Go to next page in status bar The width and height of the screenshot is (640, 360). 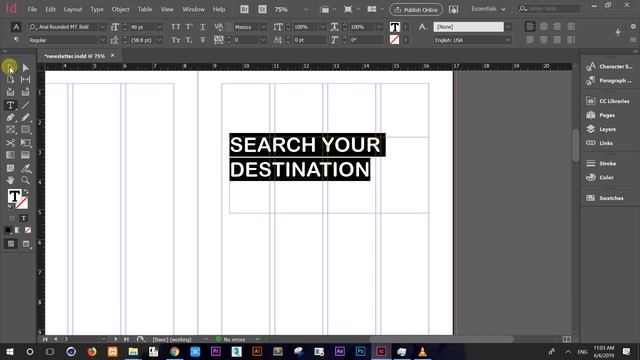click(x=116, y=339)
